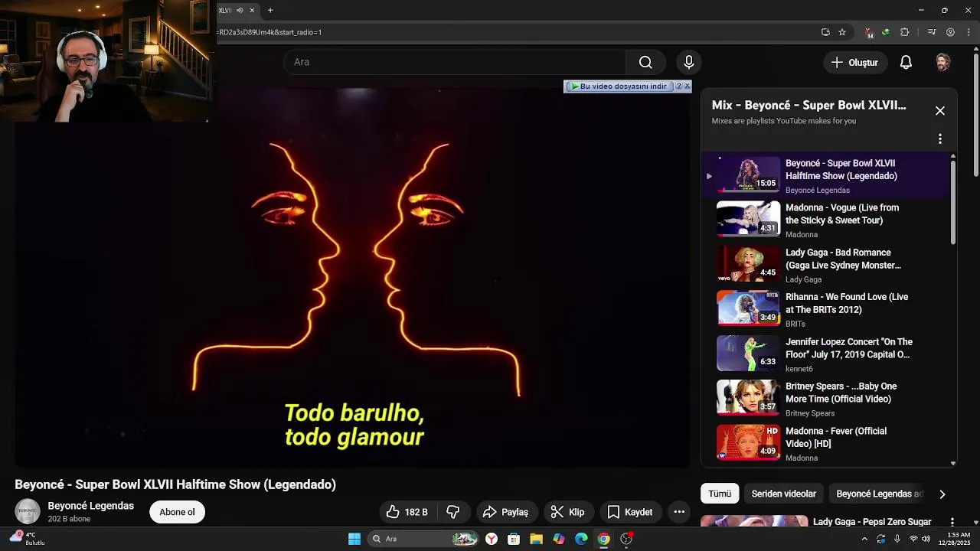Open the green download manager extension
This screenshot has width=980, height=551.
point(886,32)
